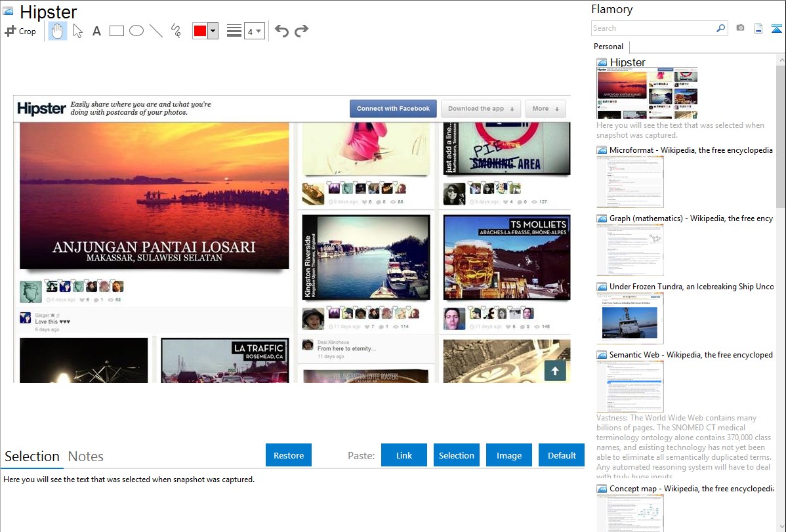Screen dimensions: 786x532
Task: Open the Selection tab
Action: (32, 457)
